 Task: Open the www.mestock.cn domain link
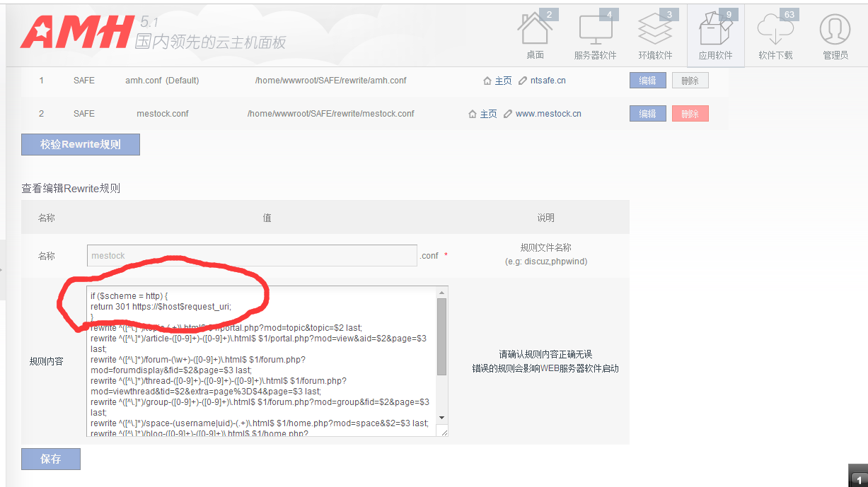coord(548,114)
